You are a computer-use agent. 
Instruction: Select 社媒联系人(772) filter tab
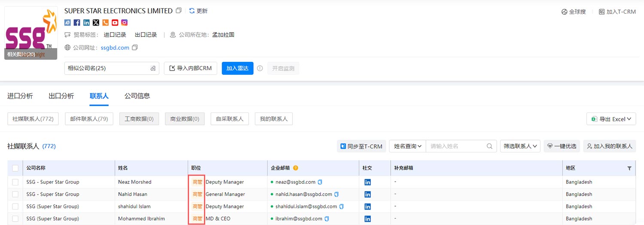click(33, 119)
